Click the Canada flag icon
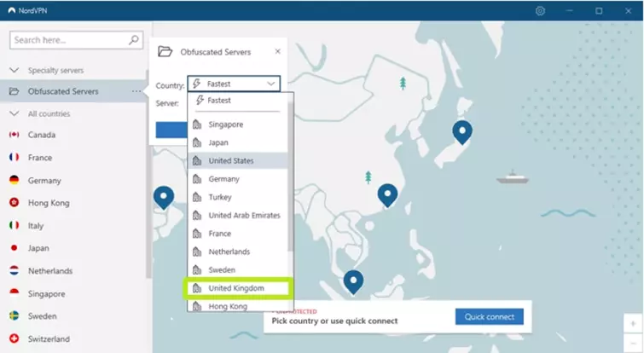The width and height of the screenshot is (644, 353). tap(14, 135)
